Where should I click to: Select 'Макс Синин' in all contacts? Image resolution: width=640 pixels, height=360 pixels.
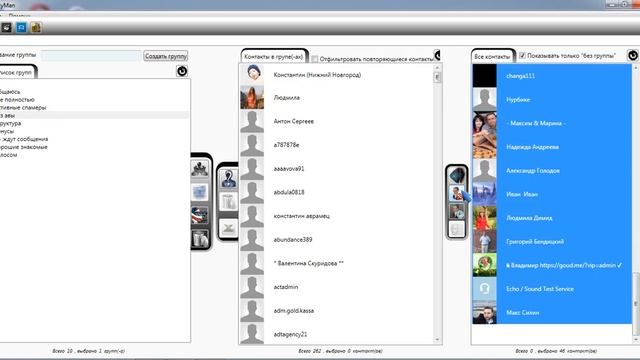pos(552,313)
